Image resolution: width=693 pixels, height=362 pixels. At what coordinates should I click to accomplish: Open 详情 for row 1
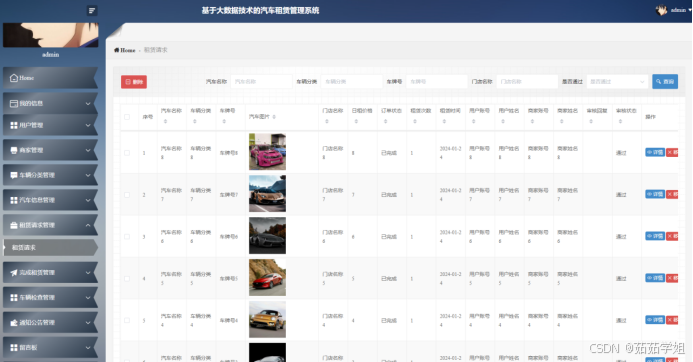(655, 152)
